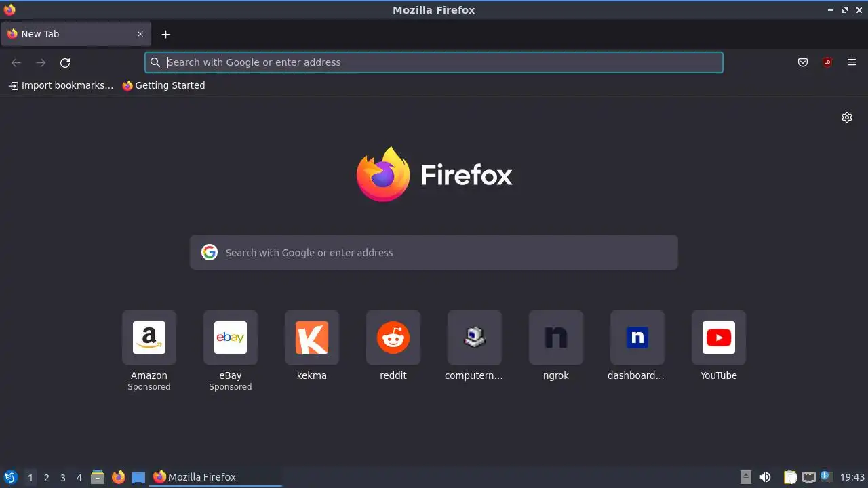Screen dimensions: 868x488
Task: Switch to workspace 1
Action: (x=30, y=477)
